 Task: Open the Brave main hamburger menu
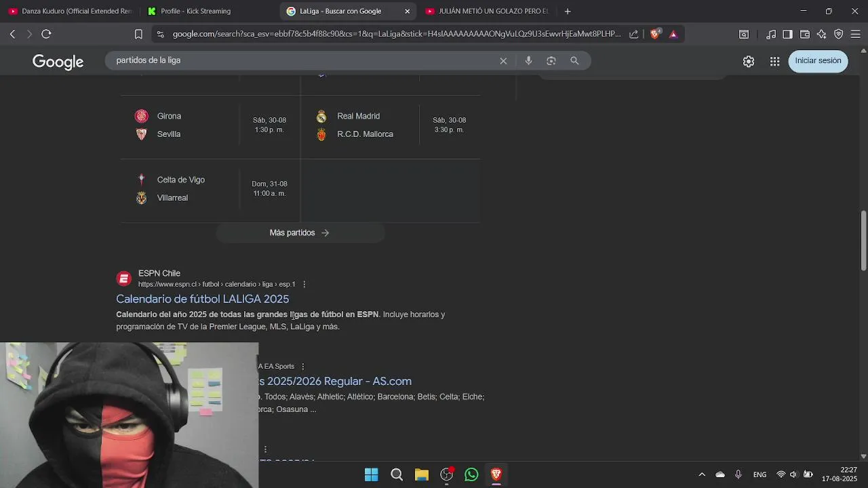pyautogui.click(x=855, y=34)
